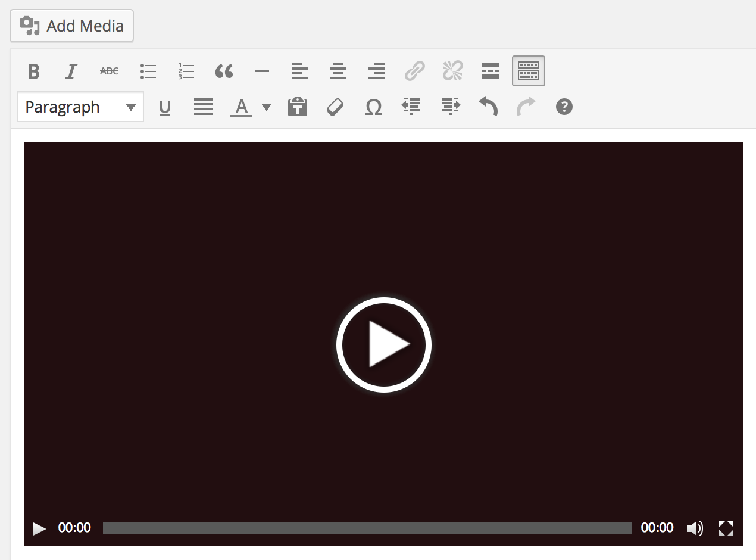The width and height of the screenshot is (756, 560).
Task: Insert Read More tag
Action: (x=491, y=71)
